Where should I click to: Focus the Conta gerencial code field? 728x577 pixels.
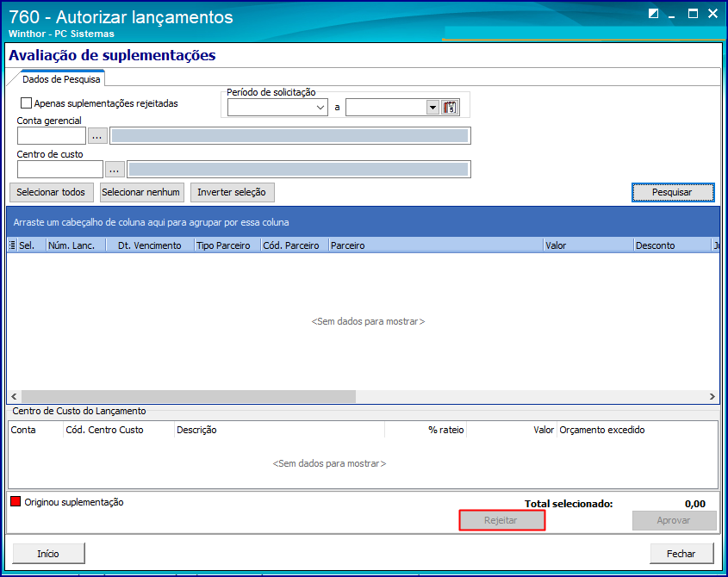point(52,136)
